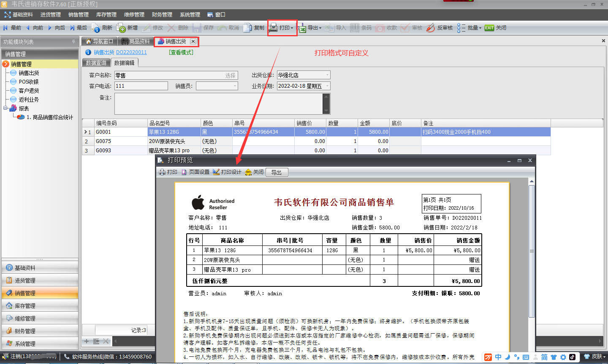Open 进货管理 in the sidebar
This screenshot has width=608, height=364.
[40, 280]
